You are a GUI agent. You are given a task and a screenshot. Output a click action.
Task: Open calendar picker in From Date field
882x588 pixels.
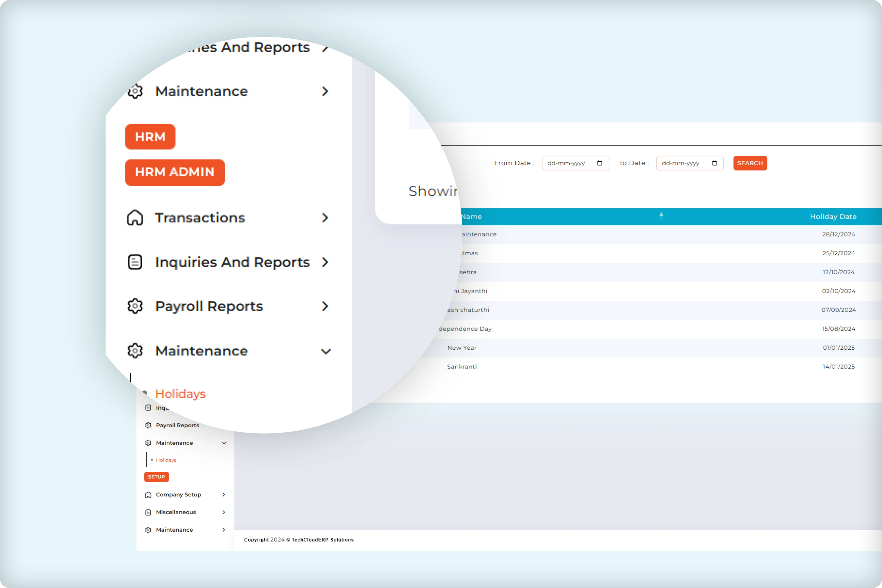pos(599,163)
